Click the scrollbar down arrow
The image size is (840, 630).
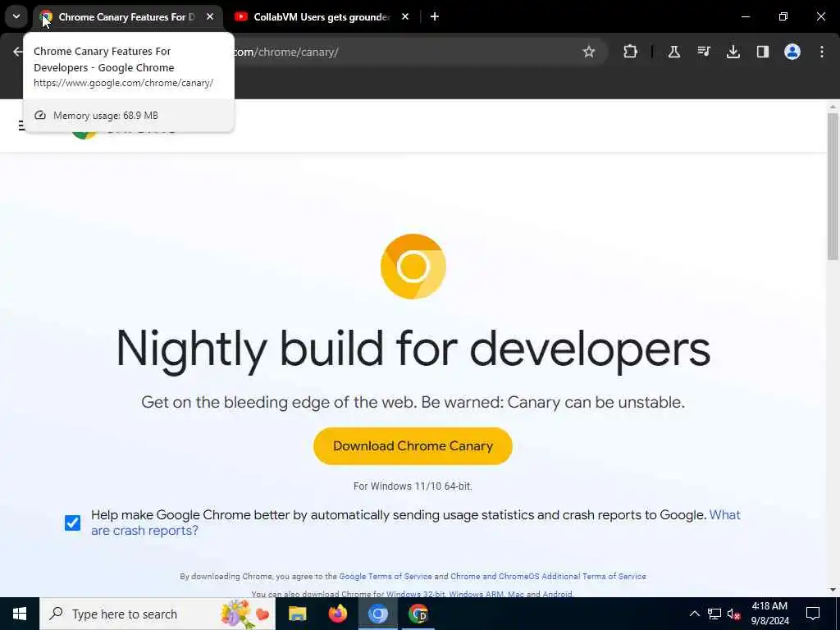833,590
